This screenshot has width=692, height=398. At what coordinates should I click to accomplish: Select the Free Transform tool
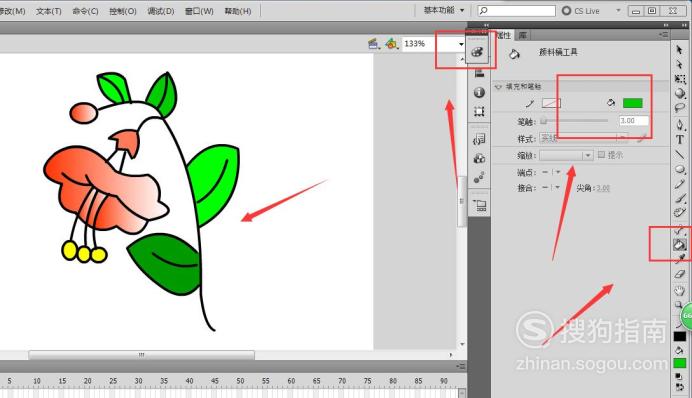(680, 79)
